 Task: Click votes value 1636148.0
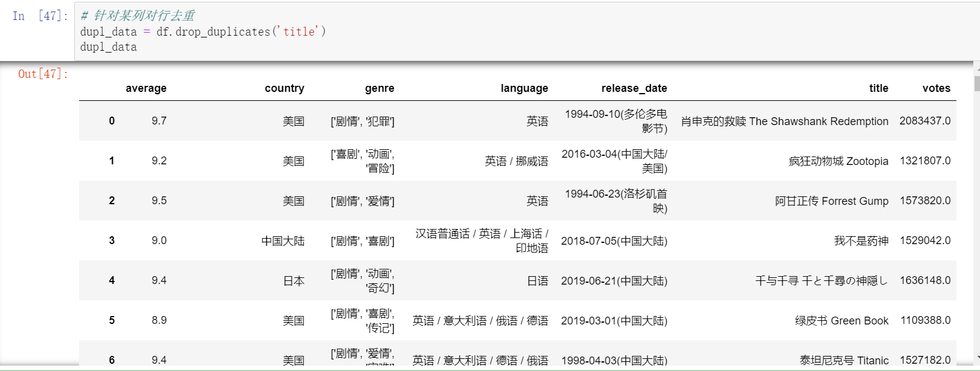pyautogui.click(x=925, y=280)
